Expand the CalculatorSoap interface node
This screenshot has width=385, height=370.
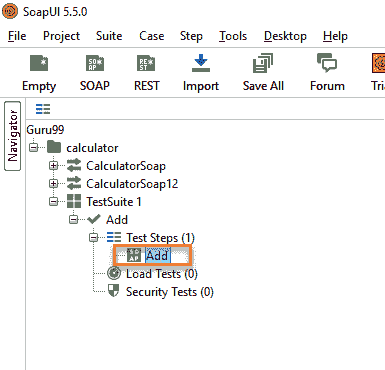53,165
